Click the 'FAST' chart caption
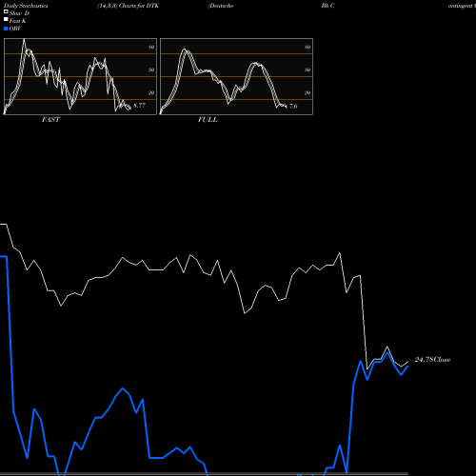This screenshot has width=476, height=476. point(50,120)
